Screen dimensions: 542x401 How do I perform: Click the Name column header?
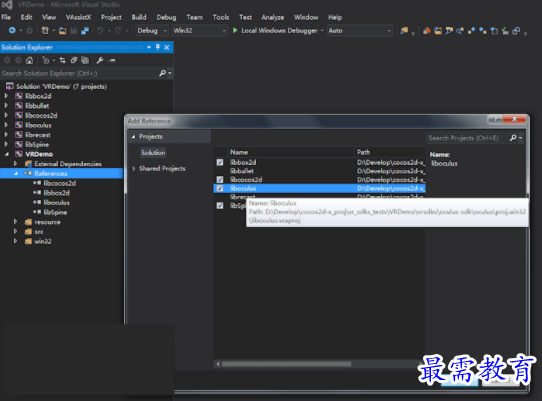tap(290, 152)
